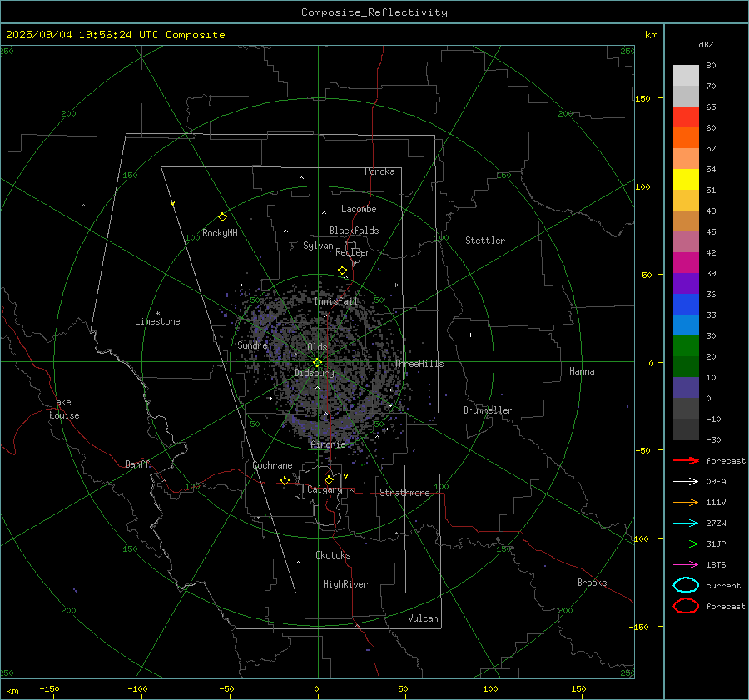Click the Composite_Reflectivity title

[x=374, y=12]
